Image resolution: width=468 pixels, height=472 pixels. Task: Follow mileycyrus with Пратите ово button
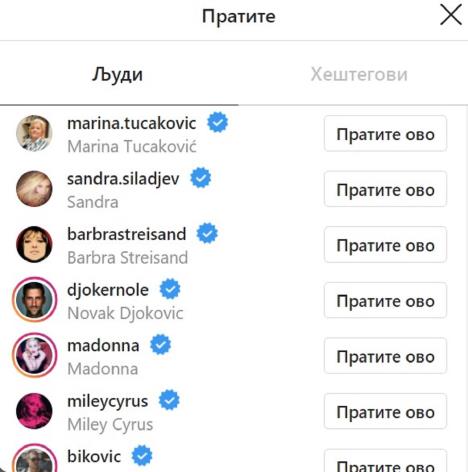385,411
